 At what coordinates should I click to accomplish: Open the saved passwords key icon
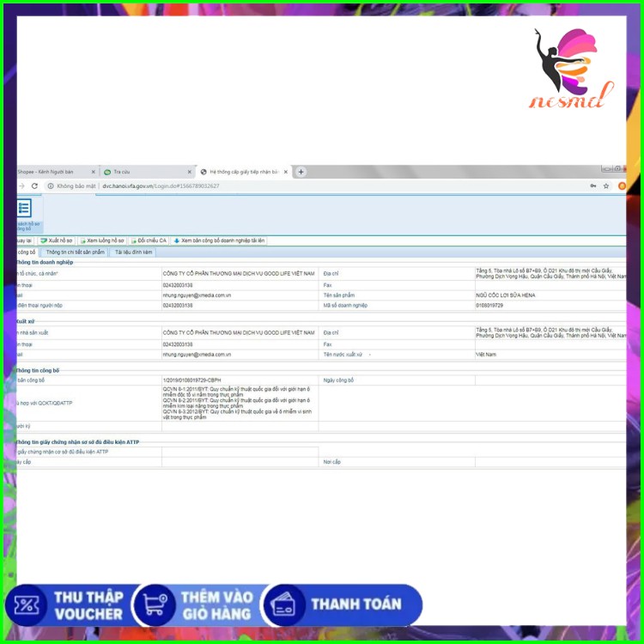[x=592, y=185]
